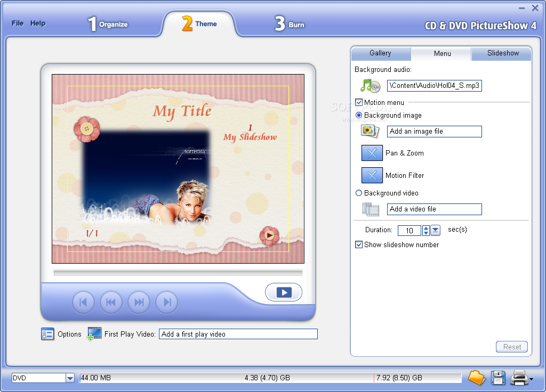The height and width of the screenshot is (392, 546).
Task: Go to next menu page
Action: (139, 303)
